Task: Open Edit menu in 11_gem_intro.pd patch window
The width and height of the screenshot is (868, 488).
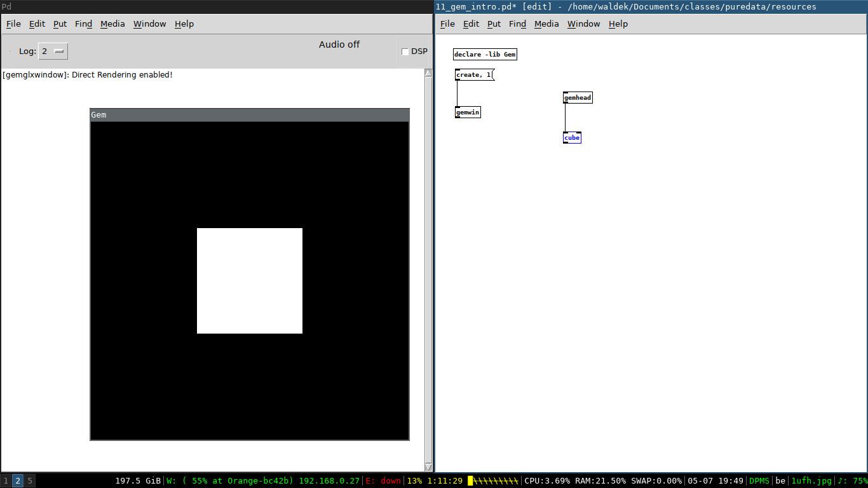Action: [x=471, y=24]
